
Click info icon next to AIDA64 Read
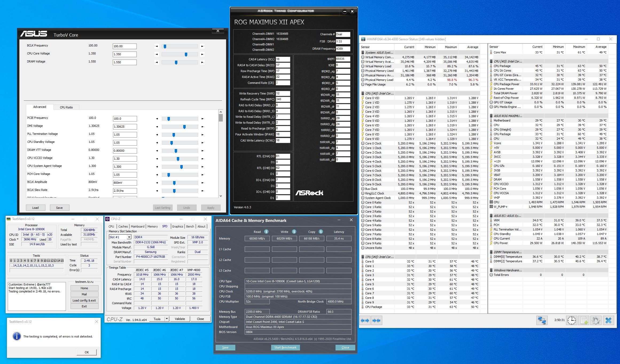266,232
